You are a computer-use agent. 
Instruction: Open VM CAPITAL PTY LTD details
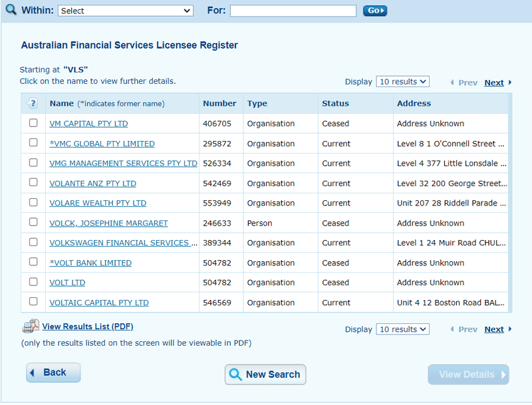pyautogui.click(x=88, y=124)
